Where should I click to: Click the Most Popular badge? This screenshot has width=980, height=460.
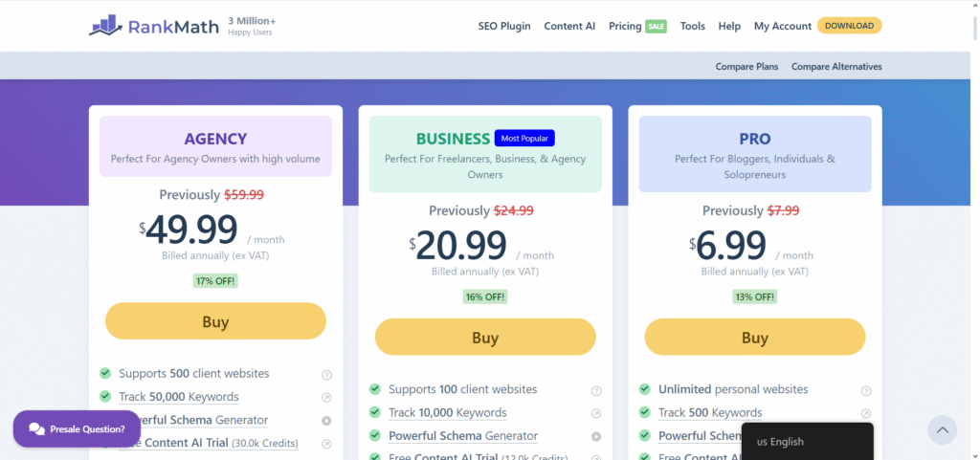(524, 138)
